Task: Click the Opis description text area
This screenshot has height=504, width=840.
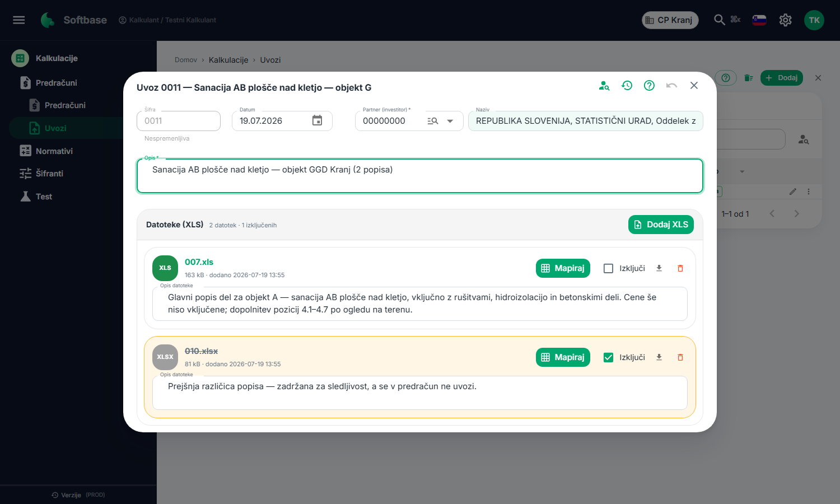Action: pos(420,176)
